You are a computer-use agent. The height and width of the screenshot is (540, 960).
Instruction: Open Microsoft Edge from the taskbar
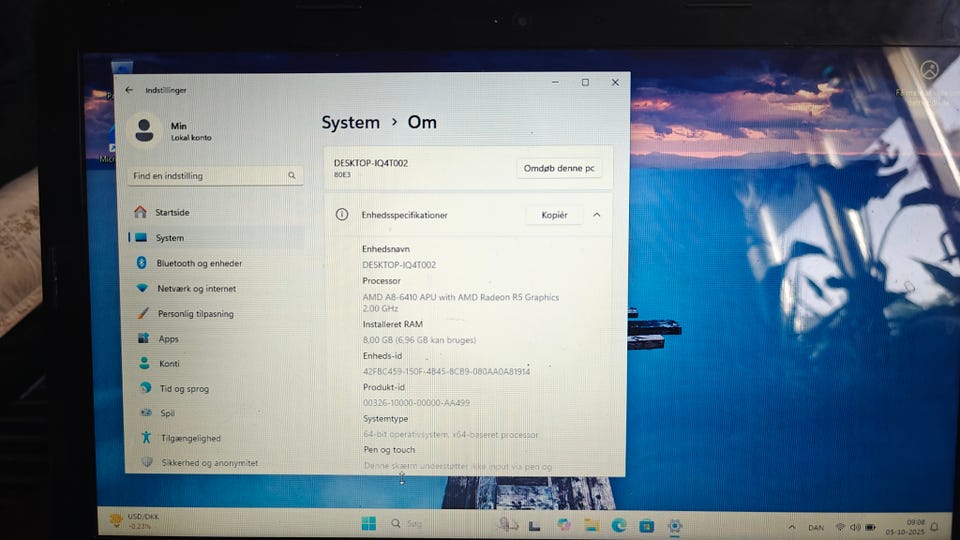(619, 525)
